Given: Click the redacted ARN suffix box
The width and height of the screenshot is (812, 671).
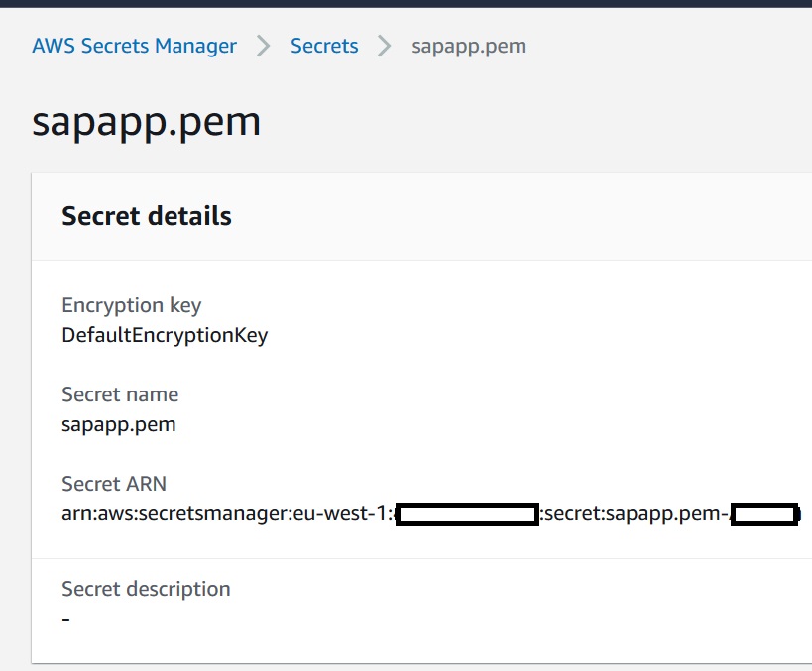Looking at the screenshot, I should 764,514.
